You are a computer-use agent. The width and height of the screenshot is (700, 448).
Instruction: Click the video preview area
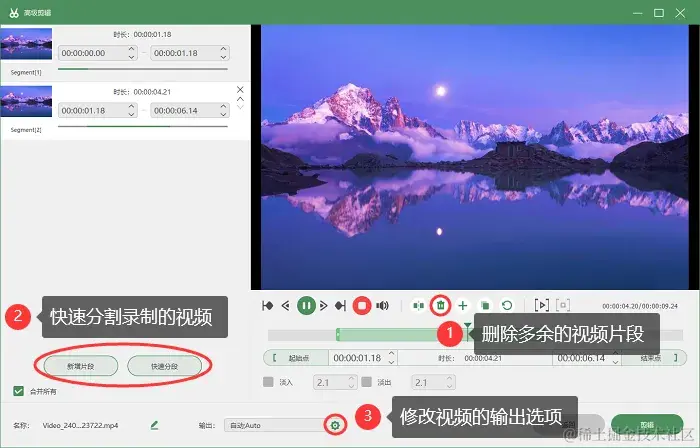475,157
